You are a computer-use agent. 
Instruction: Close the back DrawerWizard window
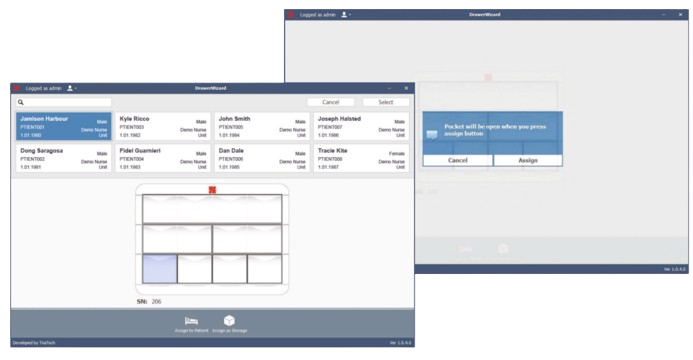(680, 15)
